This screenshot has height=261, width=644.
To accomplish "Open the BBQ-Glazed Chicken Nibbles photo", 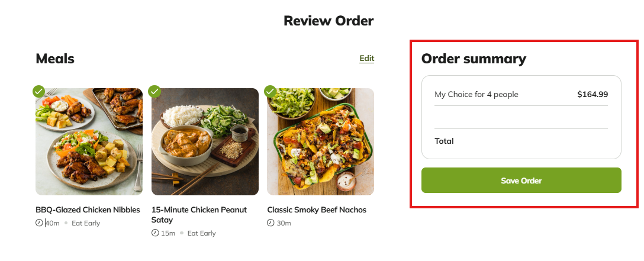I will pos(89,142).
